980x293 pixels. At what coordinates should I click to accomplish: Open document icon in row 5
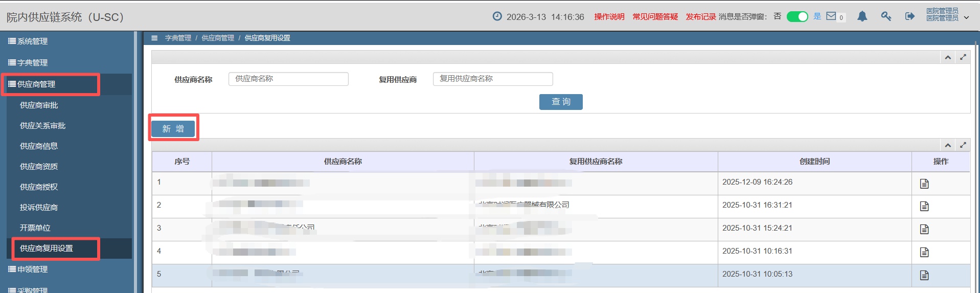(924, 275)
